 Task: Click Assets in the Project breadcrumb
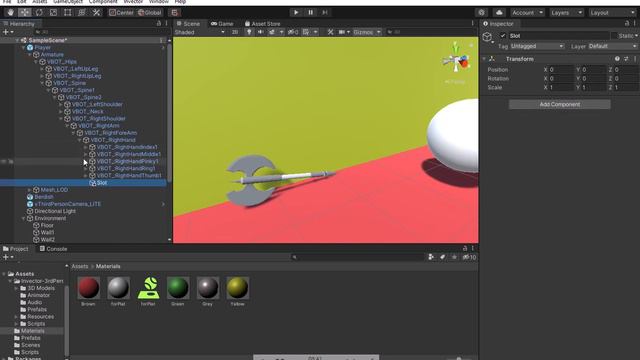click(80, 266)
